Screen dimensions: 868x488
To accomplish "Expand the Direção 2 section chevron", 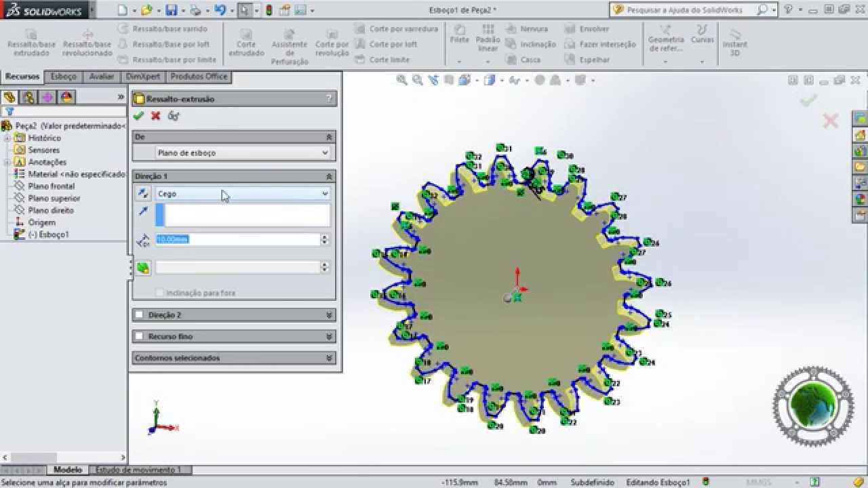I will click(330, 315).
